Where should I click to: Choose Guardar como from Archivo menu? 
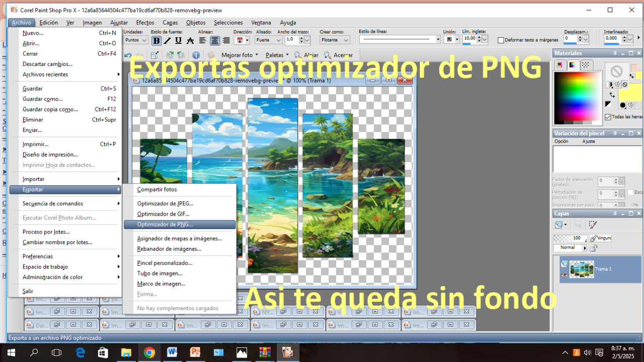coord(43,99)
